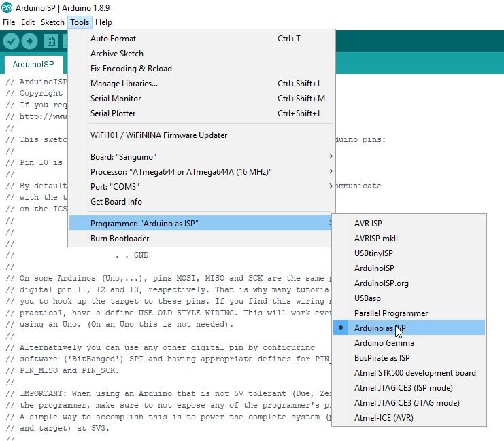The width and height of the screenshot is (504, 441).
Task: Switch to the ArduinoISP sketch tab
Action: [34, 65]
